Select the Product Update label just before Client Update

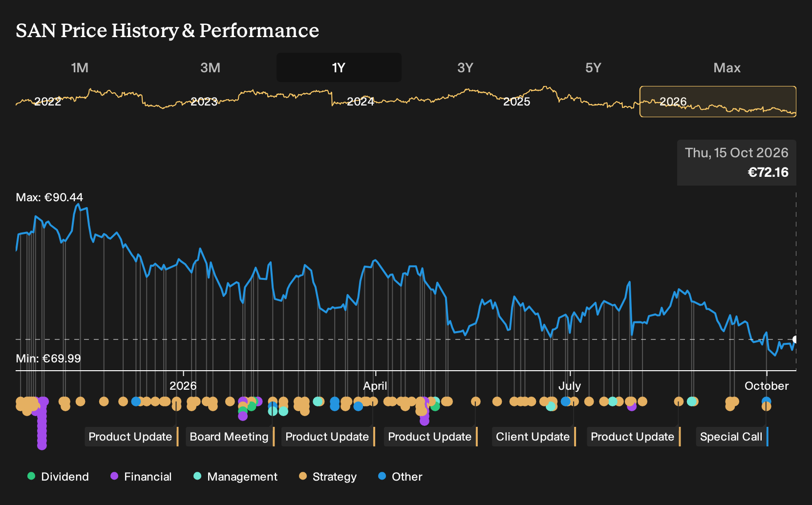pyautogui.click(x=430, y=437)
